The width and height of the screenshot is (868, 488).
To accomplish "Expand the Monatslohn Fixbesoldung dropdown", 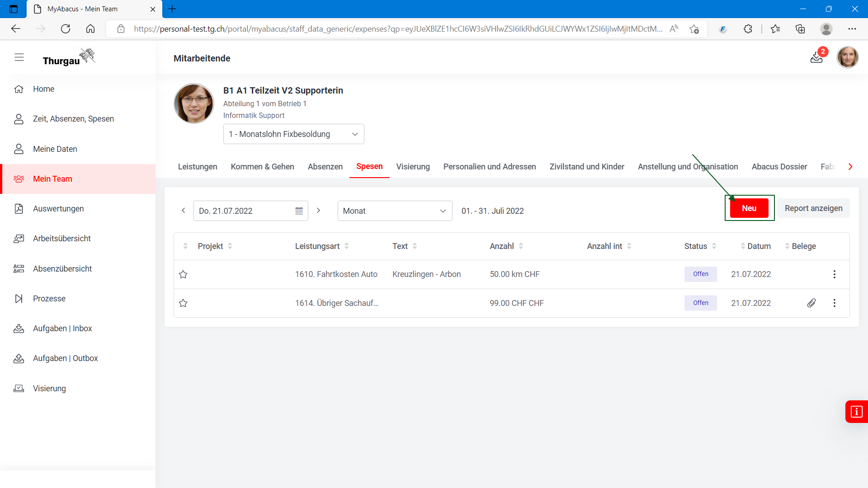I will [x=294, y=134].
